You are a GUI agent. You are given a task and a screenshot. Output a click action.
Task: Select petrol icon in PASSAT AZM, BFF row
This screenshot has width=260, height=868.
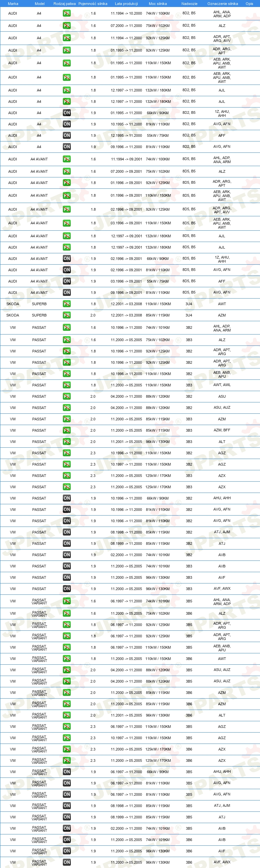[67, 431]
